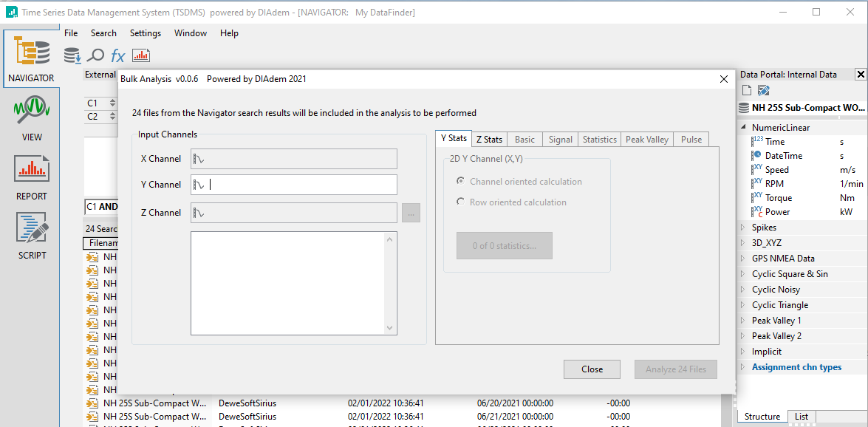
Task: Select Row oriented calculation radio button
Action: [x=461, y=202]
